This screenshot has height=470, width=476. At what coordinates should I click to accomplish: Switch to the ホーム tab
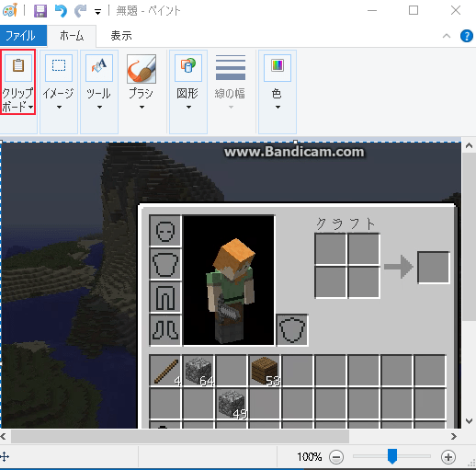72,36
